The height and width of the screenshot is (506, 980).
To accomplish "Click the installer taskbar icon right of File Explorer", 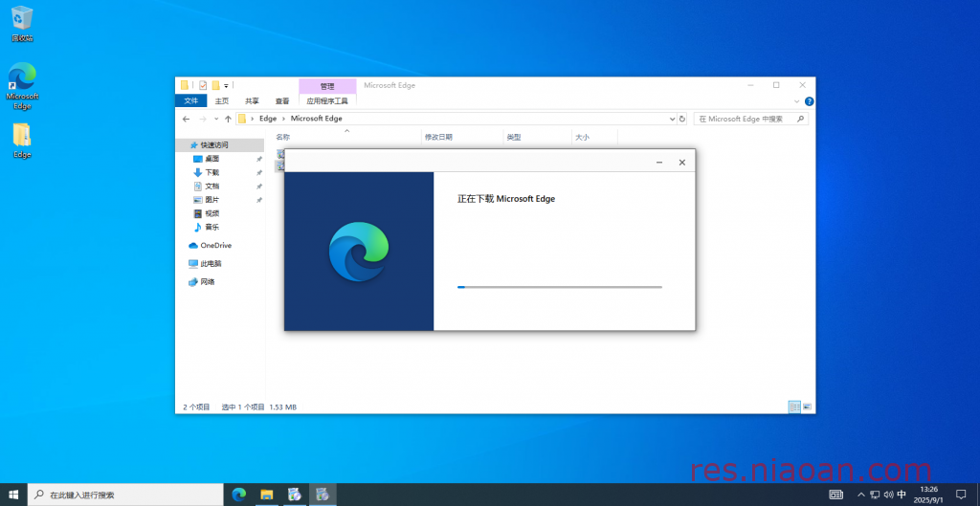I will [x=295, y=495].
